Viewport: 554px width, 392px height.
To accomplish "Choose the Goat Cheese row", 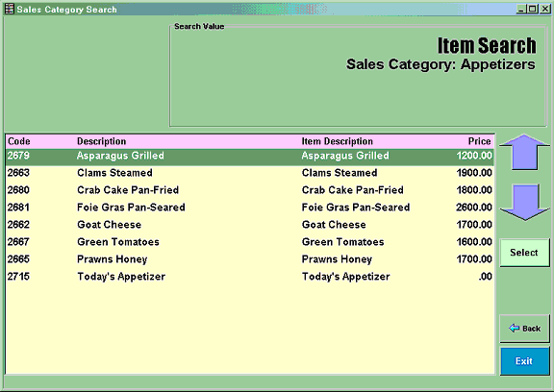I will [250, 225].
